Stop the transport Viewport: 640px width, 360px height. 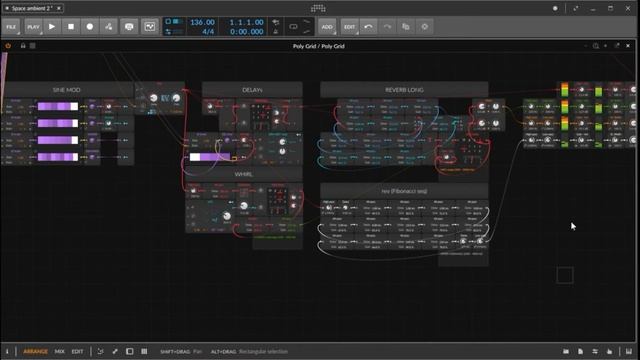71,27
